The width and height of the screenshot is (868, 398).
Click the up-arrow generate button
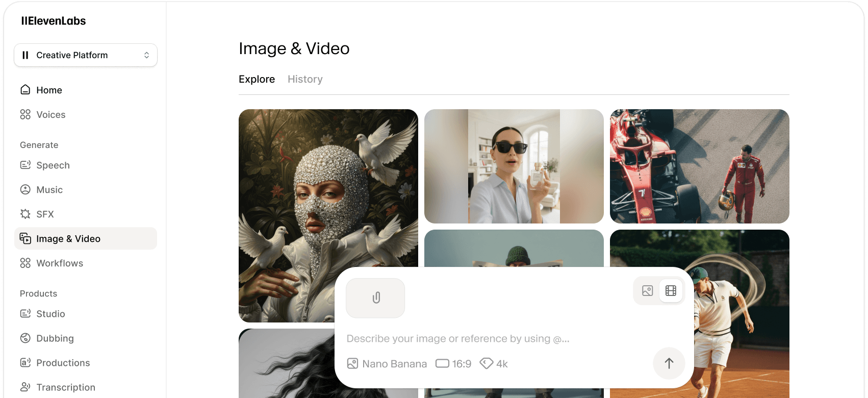[x=669, y=363]
